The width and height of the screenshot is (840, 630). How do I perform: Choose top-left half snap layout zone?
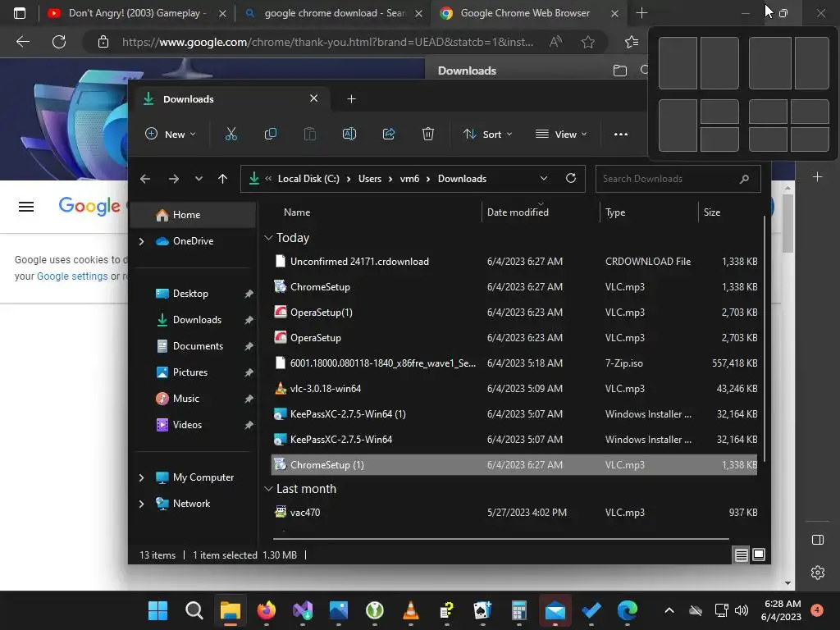[x=678, y=63]
